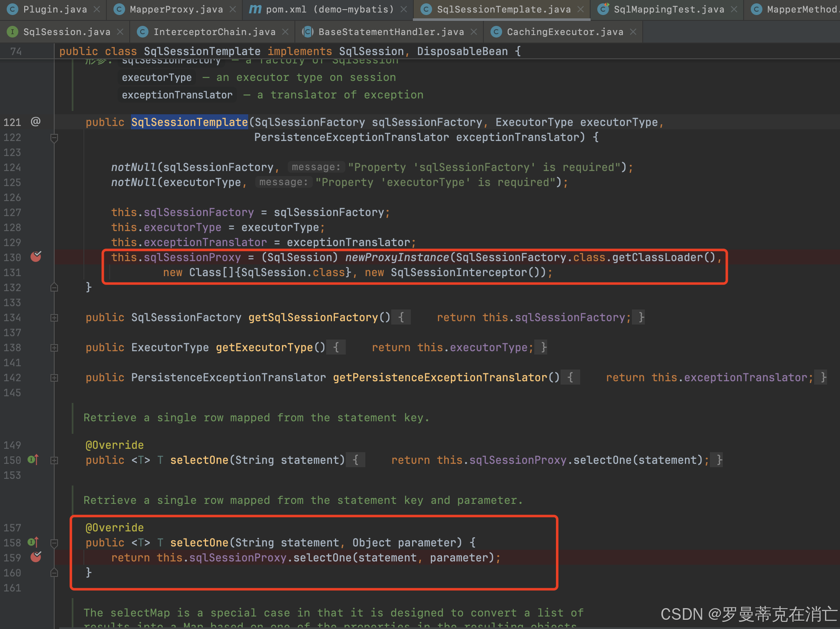The height and width of the screenshot is (629, 840).
Task: Close the SqlMappingTest.java tab
Action: click(734, 9)
